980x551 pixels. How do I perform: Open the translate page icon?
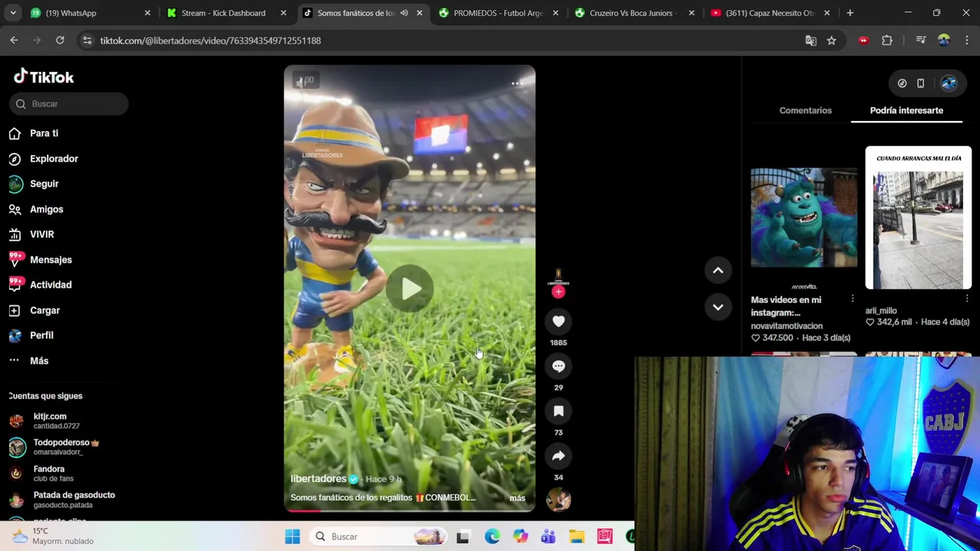tap(811, 41)
